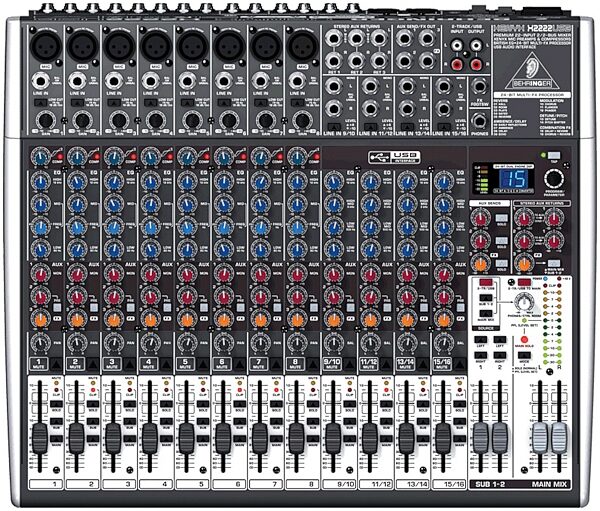
Task: Click the channel 5 fader cap
Action: 186,438
